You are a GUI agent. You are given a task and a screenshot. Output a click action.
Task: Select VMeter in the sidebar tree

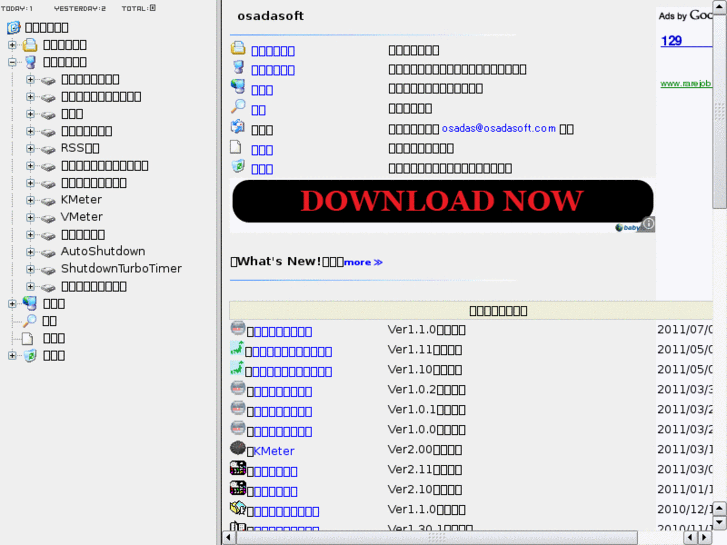point(82,217)
